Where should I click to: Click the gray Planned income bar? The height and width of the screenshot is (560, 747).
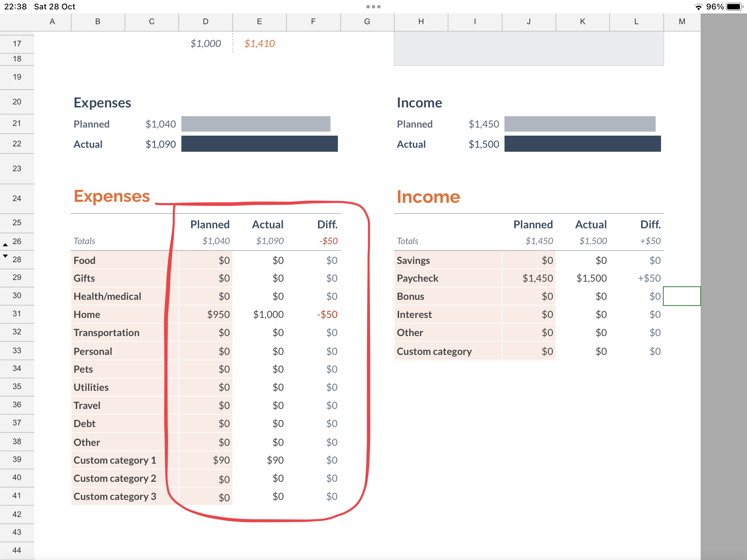pyautogui.click(x=579, y=124)
